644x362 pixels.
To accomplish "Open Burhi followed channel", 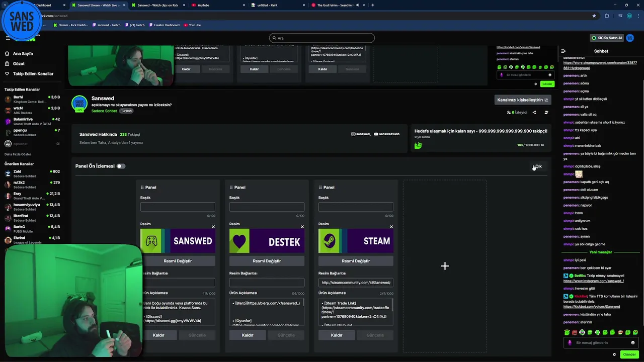I will [x=31, y=99].
